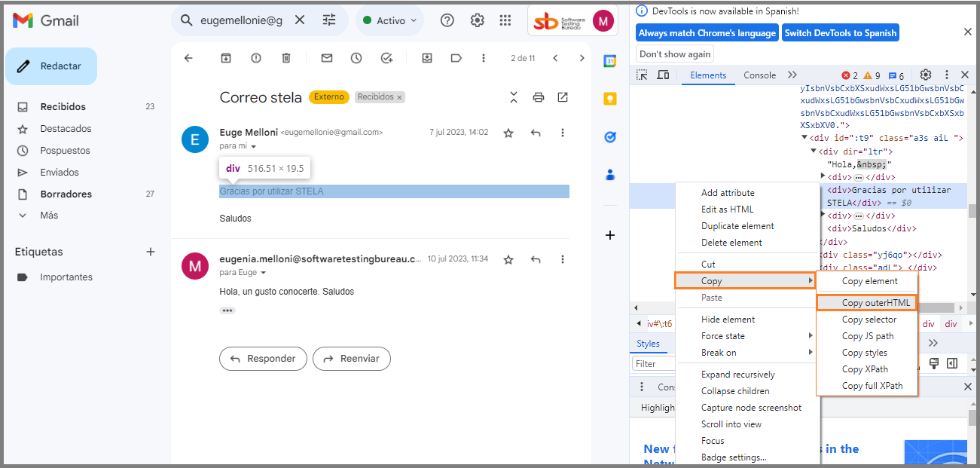
Task: Print the conversation icon
Action: 538,97
